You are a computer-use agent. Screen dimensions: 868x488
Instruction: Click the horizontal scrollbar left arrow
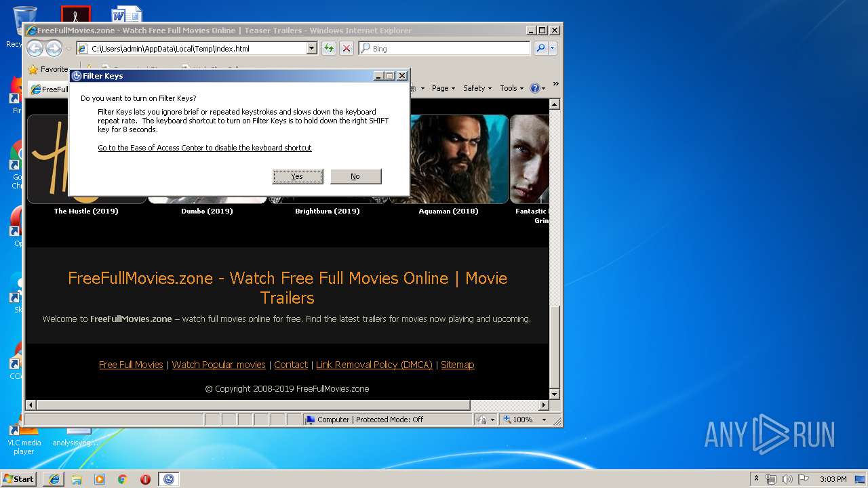(31, 405)
